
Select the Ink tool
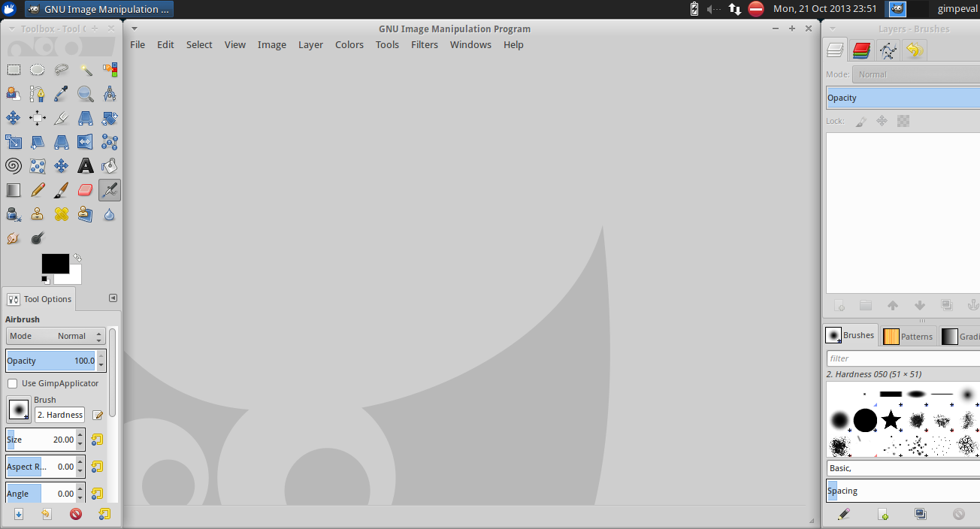[14, 214]
